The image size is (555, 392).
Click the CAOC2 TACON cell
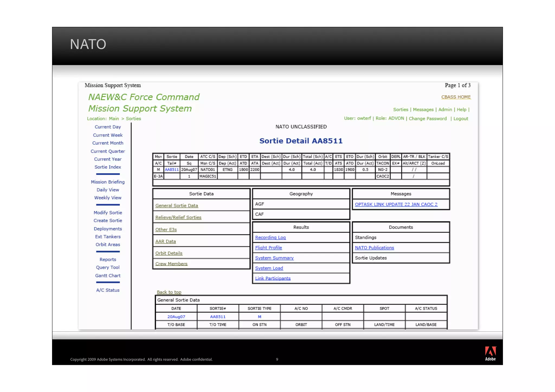(x=383, y=176)
